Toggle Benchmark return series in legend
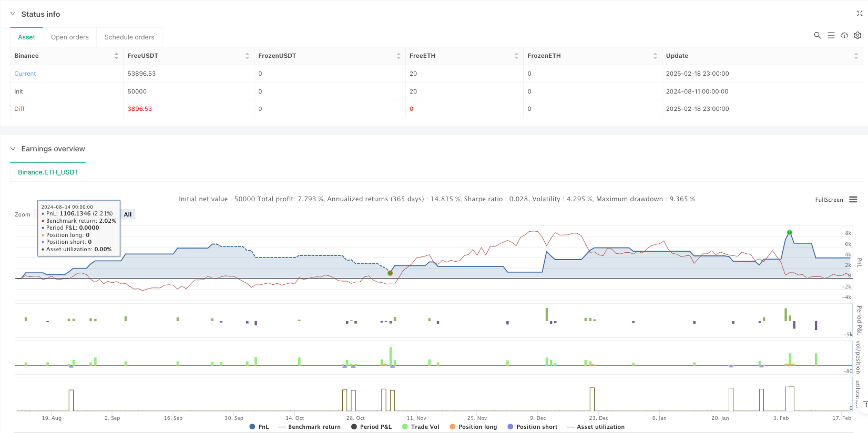The width and height of the screenshot is (868, 433). [x=310, y=427]
